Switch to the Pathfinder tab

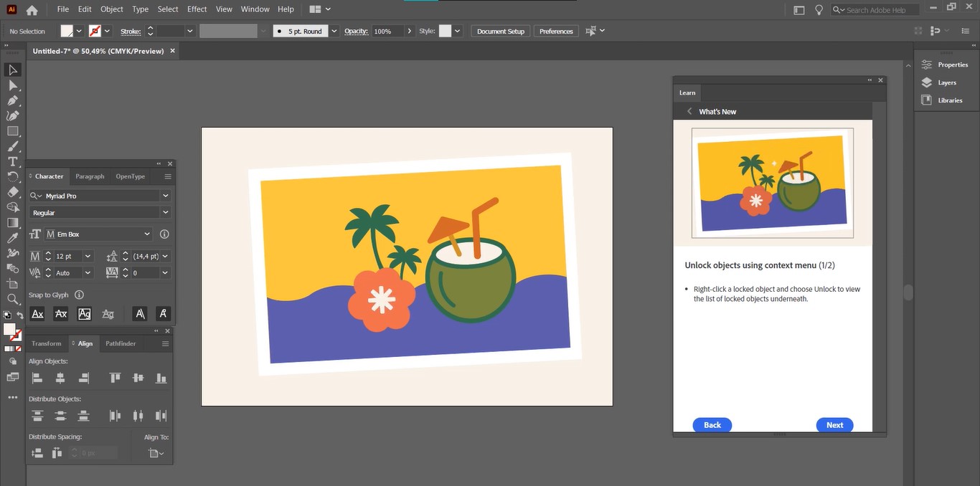121,343
